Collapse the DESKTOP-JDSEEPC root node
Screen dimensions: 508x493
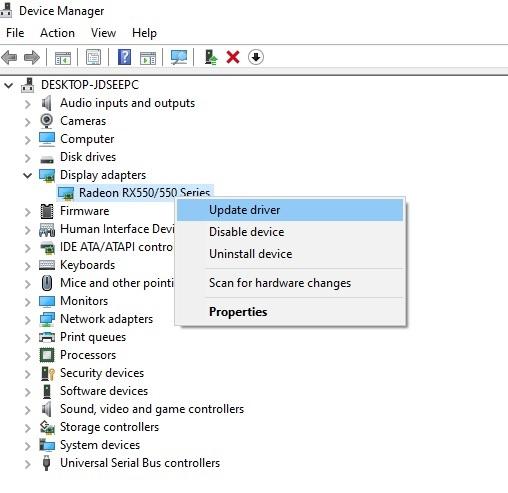point(9,85)
